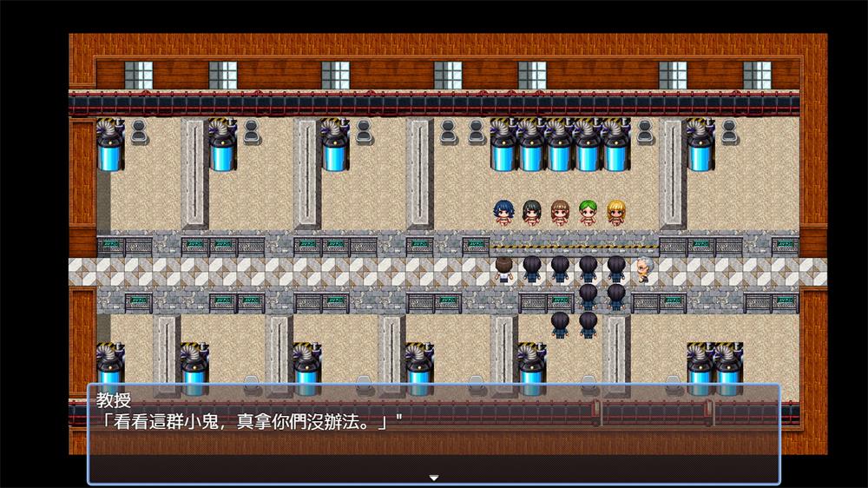Click the black-haired girl between blue and brown-haired girls
This screenshot has height=488, width=868.
(x=532, y=214)
